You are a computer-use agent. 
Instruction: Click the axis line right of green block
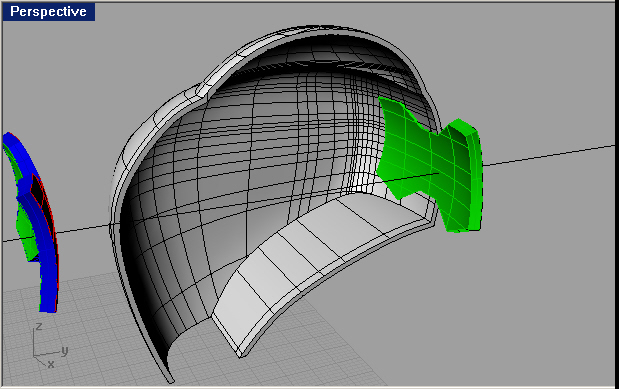549,155
